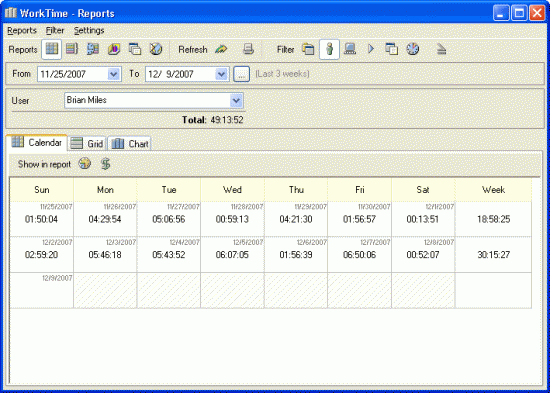Open the Filter menu

click(55, 31)
